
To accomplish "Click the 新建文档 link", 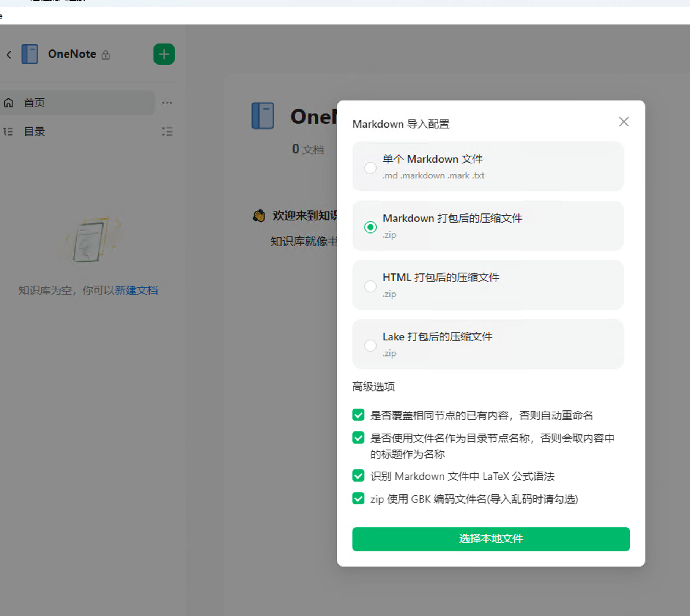I will 136,291.
